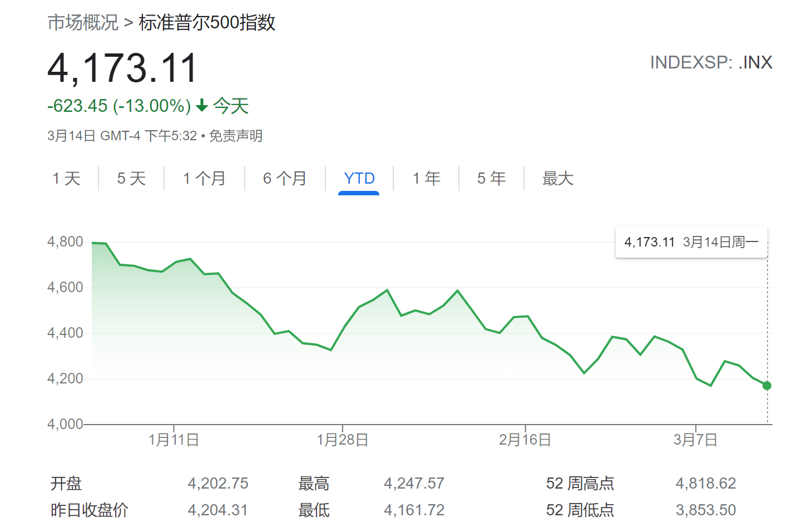
Task: Click the 3月14日 GMT-4 下午5:32 timestamp
Action: pyautogui.click(x=122, y=136)
